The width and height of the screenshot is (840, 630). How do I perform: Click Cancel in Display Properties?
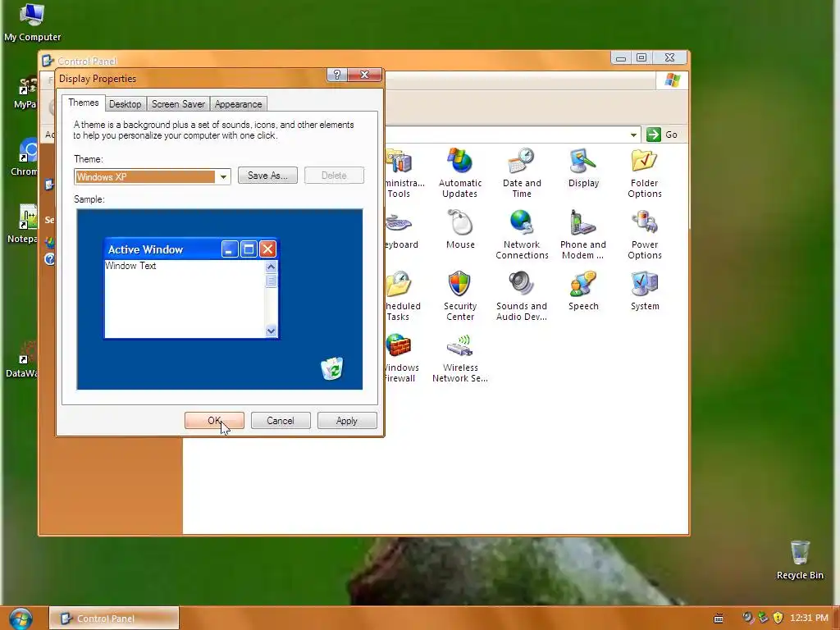coord(281,421)
